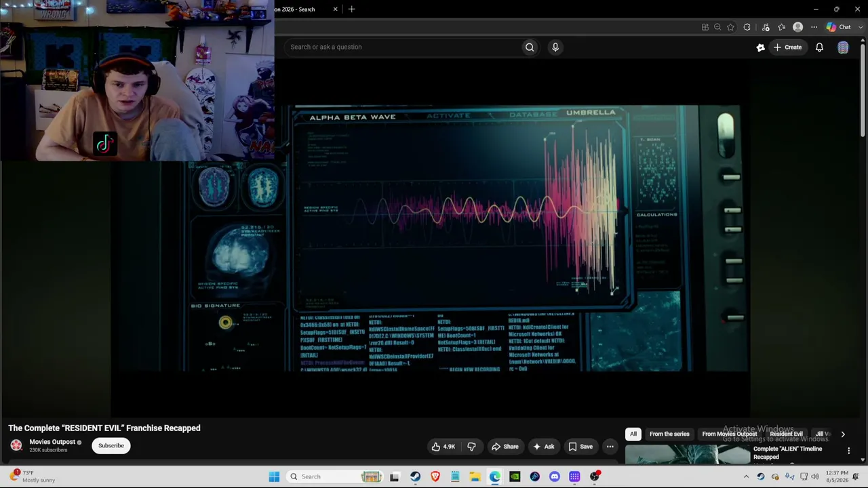868x488 pixels.
Task: Click the Windows taskbar Search box
Action: click(336, 476)
